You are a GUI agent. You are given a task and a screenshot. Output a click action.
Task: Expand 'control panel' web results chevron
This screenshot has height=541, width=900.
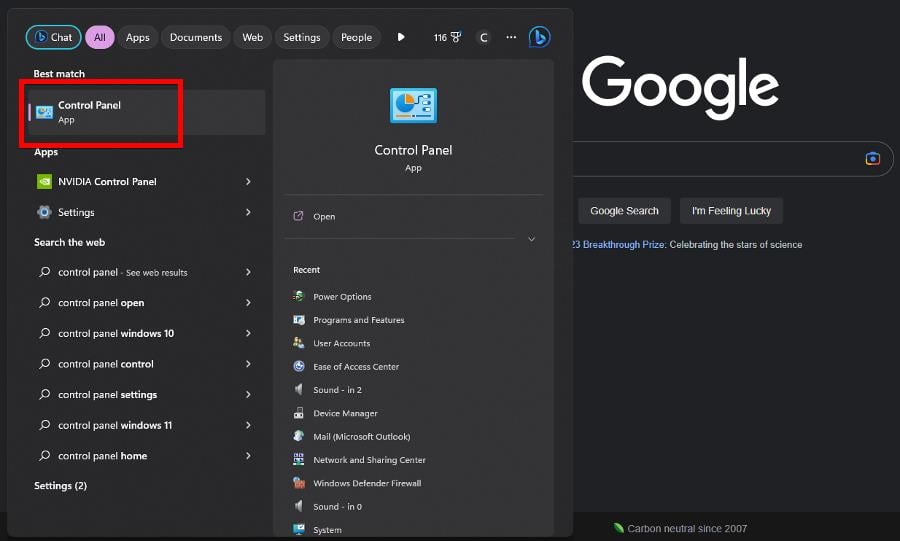(x=248, y=272)
